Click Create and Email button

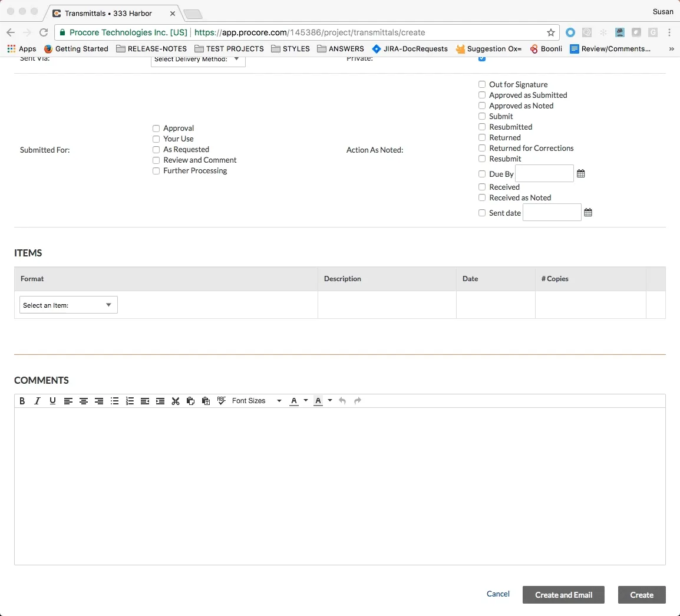point(563,595)
